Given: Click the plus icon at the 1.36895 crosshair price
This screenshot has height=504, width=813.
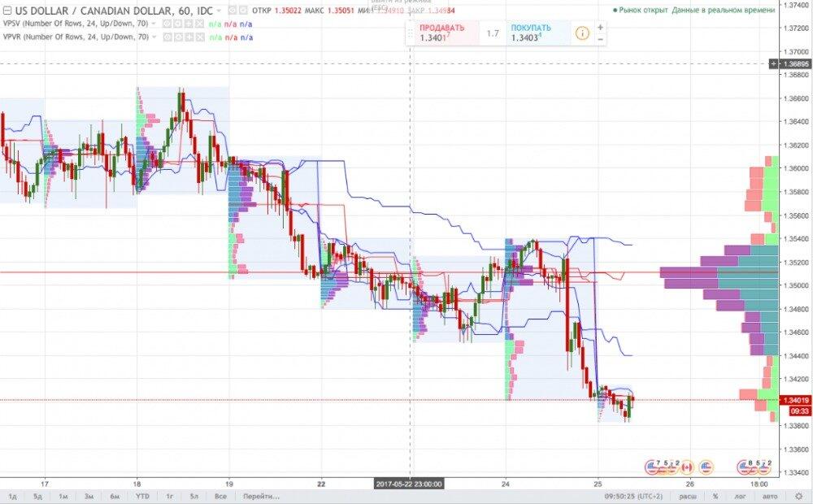Looking at the screenshot, I should click(773, 63).
